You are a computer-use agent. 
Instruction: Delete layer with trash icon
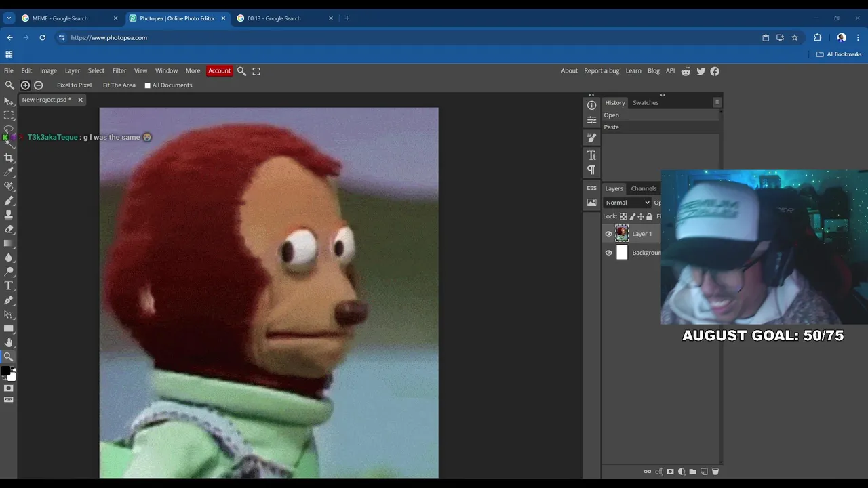pyautogui.click(x=715, y=472)
